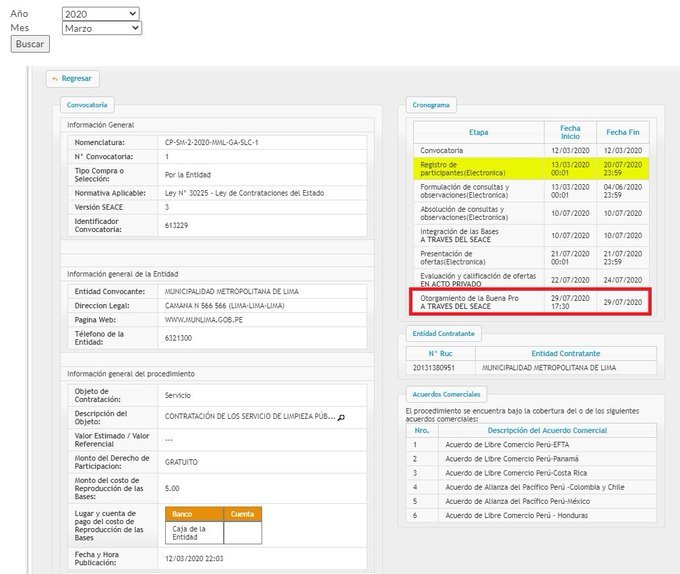The height and width of the screenshot is (574, 680).
Task: Click web page WWW.MUNLIMA.GOB.PE
Action: point(204,320)
